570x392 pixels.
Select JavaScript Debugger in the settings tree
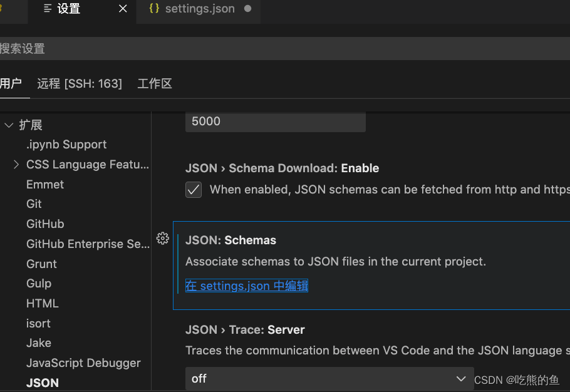(x=83, y=363)
